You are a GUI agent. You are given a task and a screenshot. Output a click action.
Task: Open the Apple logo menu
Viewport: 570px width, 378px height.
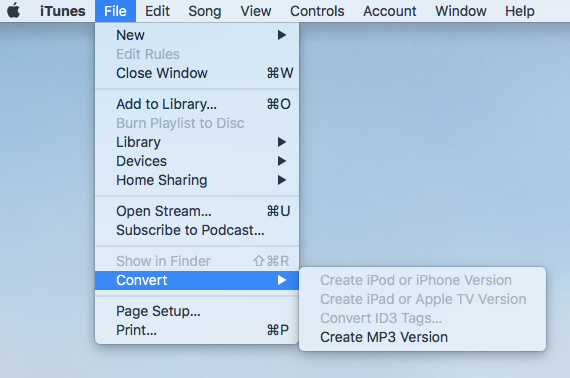14,11
